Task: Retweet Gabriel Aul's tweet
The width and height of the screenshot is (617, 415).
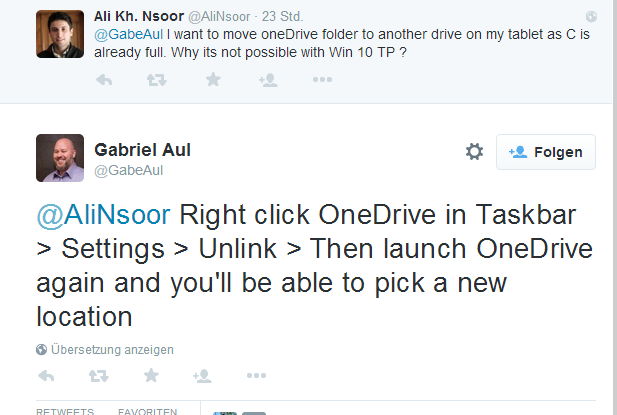Action: [x=98, y=376]
